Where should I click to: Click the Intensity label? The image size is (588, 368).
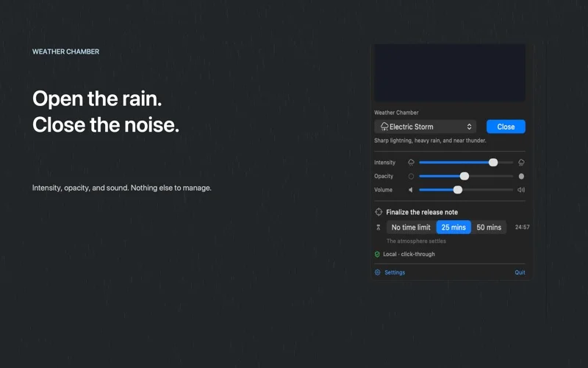384,162
